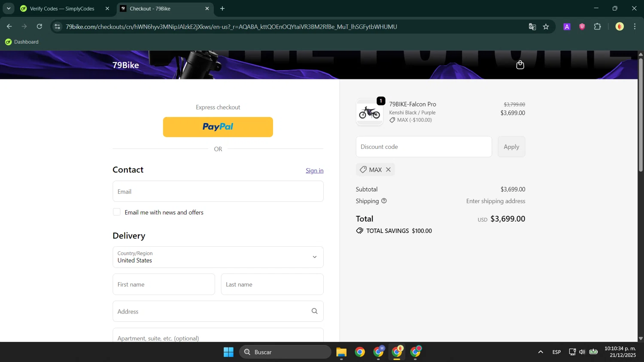644x362 pixels.
Task: Click the Apartment, suite, etc. field
Action: (218, 335)
